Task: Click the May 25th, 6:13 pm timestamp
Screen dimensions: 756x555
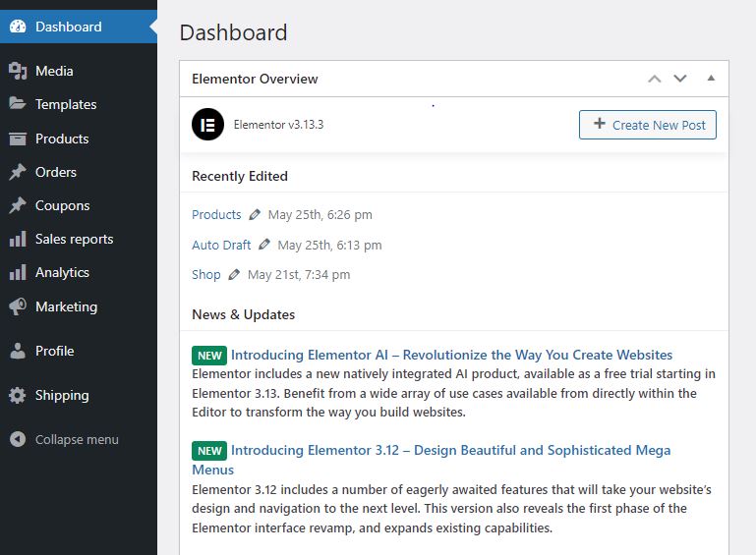Action: pos(329,245)
